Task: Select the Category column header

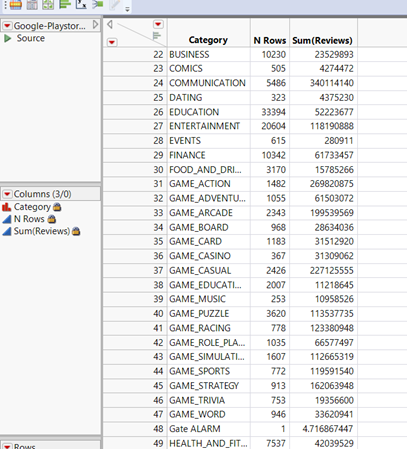Action: point(208,40)
